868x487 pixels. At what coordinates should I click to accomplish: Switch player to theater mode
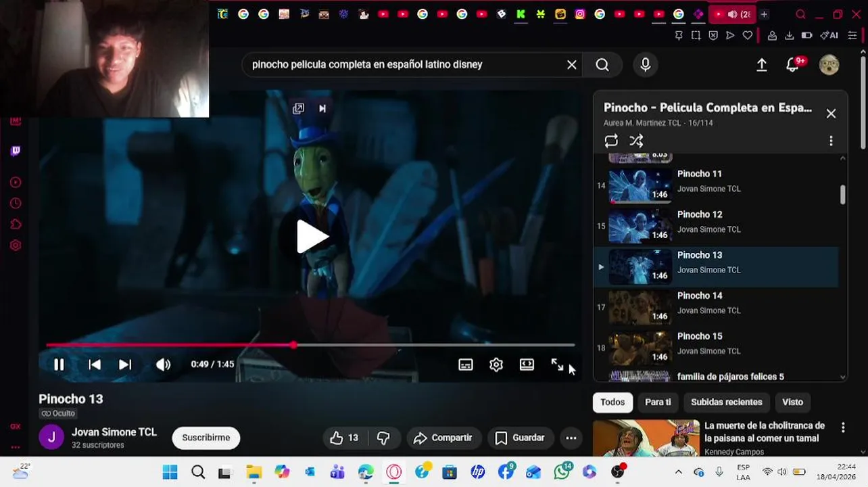pyautogui.click(x=527, y=365)
